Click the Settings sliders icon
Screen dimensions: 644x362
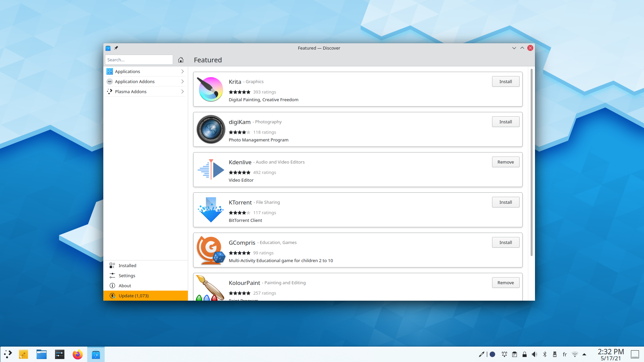click(112, 276)
